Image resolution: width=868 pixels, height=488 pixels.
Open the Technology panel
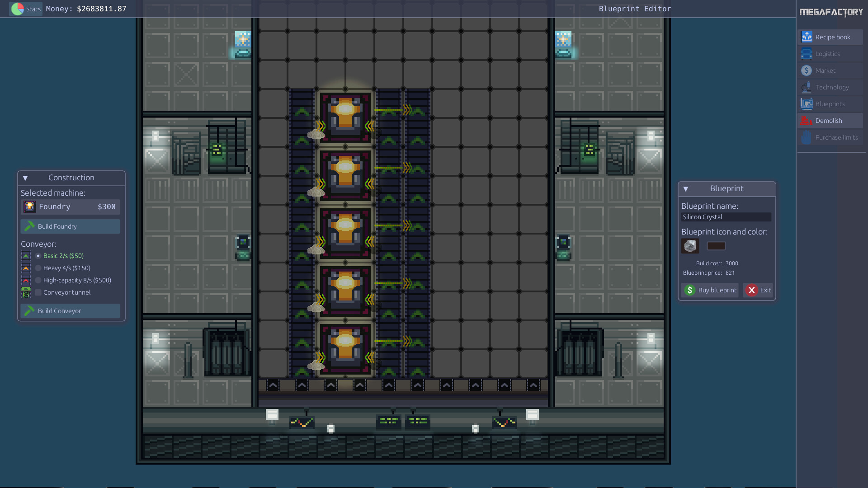(x=832, y=87)
